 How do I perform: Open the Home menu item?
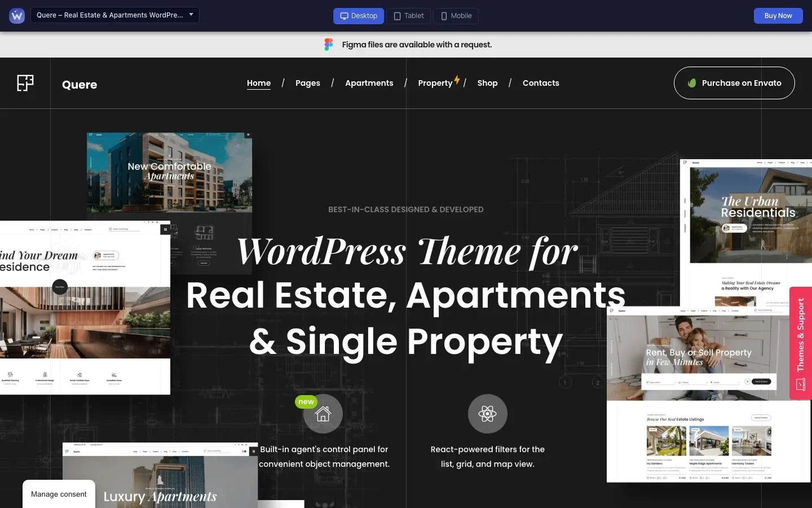click(259, 83)
